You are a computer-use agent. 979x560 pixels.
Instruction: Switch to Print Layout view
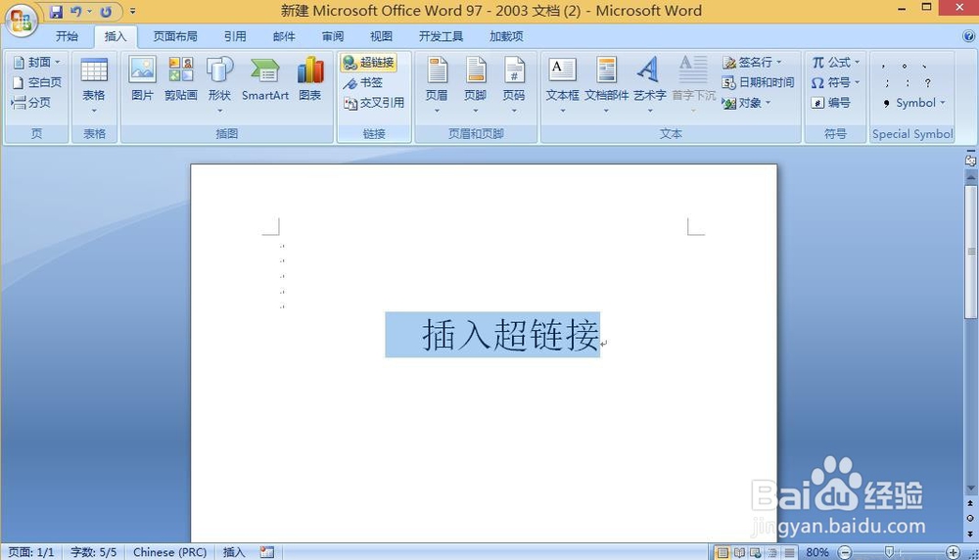tap(723, 552)
